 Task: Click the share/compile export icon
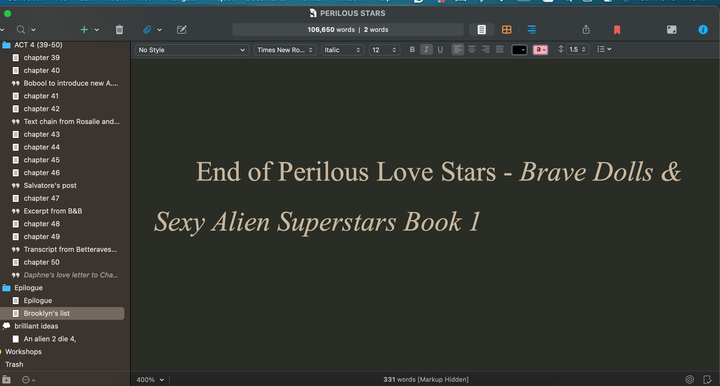tap(586, 29)
